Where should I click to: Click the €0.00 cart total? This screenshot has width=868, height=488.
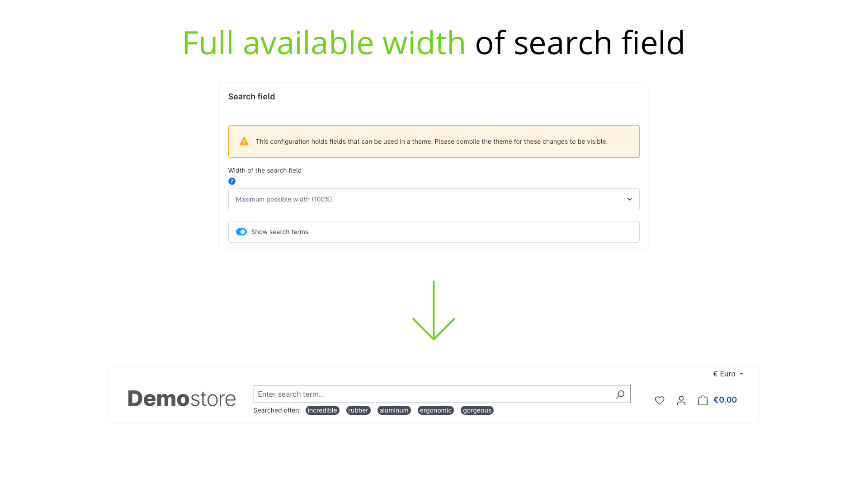point(725,400)
